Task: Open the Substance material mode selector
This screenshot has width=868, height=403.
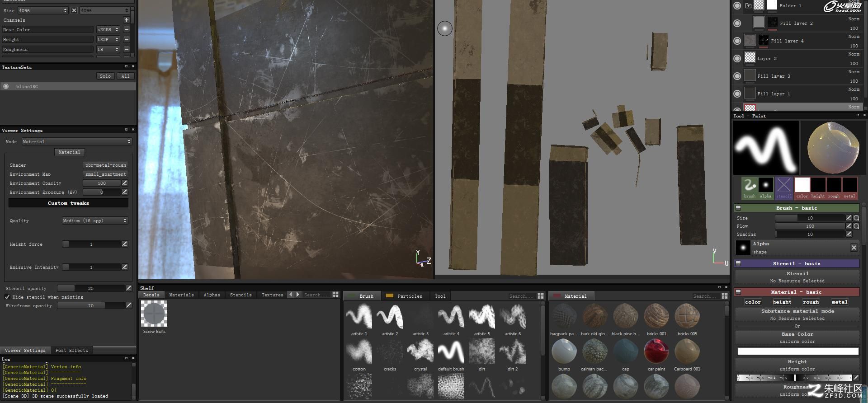Action: pos(797,314)
